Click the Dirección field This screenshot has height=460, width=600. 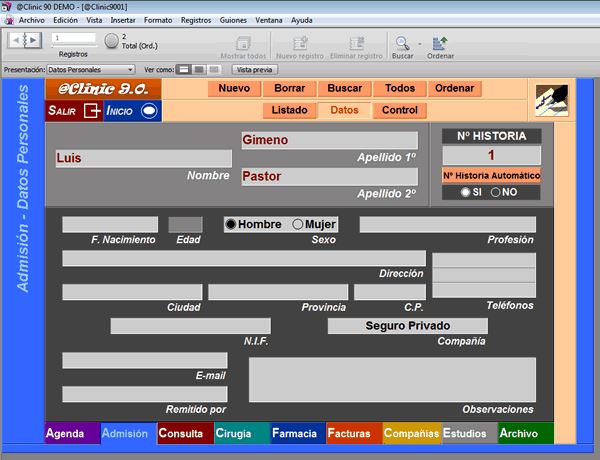pos(244,258)
